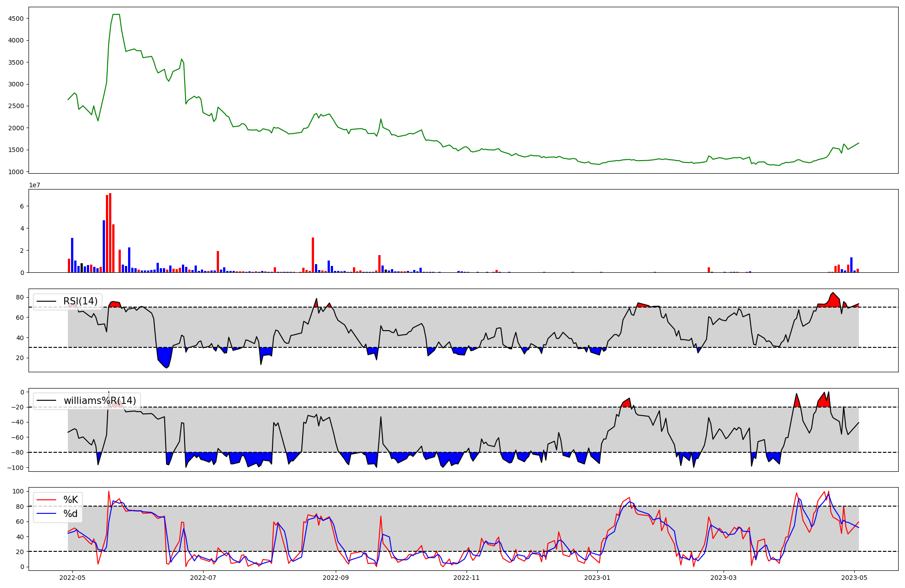Click the 2022-07 x-axis date label

pyautogui.click(x=203, y=578)
